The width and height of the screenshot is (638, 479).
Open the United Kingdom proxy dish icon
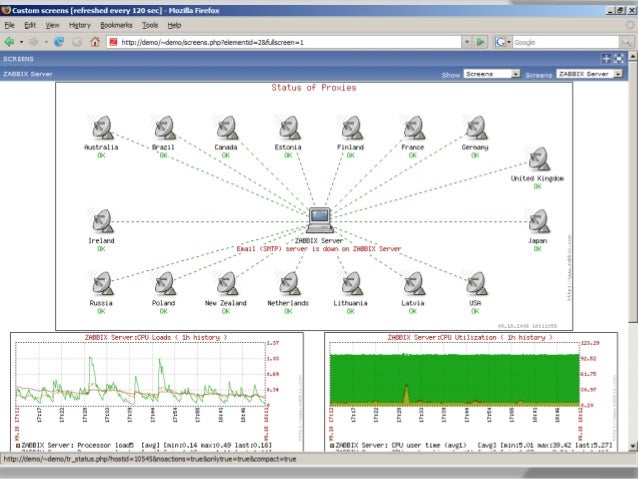tap(538, 159)
